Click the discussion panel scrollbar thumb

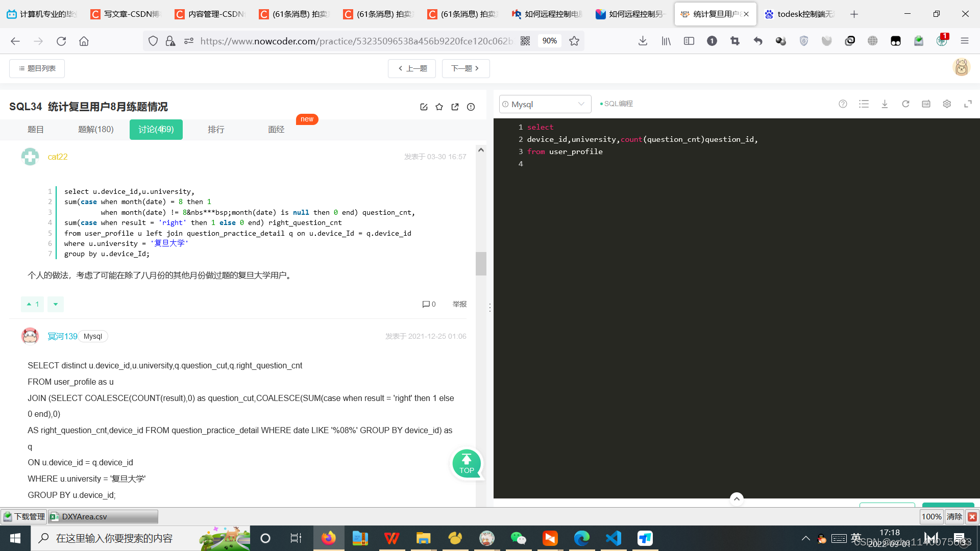(481, 264)
